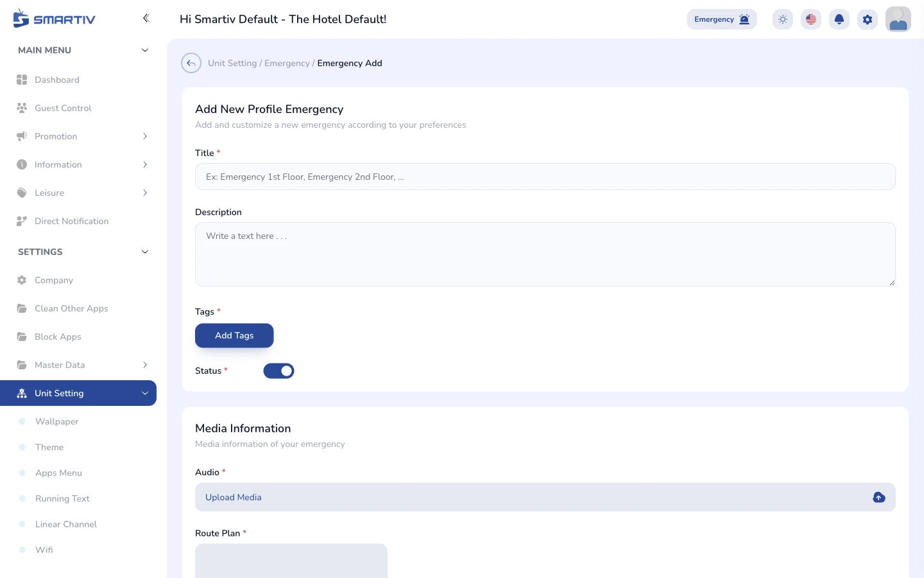The image size is (924, 578).
Task: Click the Block Apps folder icon
Action: coord(22,337)
